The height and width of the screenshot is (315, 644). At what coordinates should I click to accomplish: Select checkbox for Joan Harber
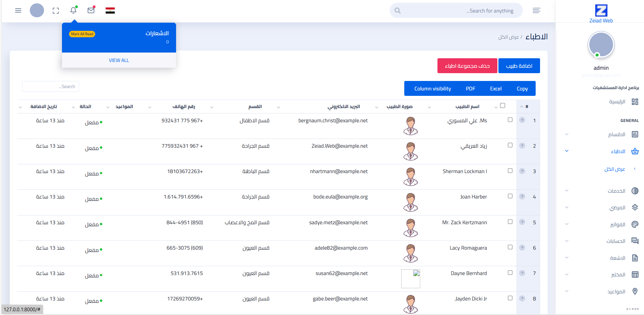(510, 196)
